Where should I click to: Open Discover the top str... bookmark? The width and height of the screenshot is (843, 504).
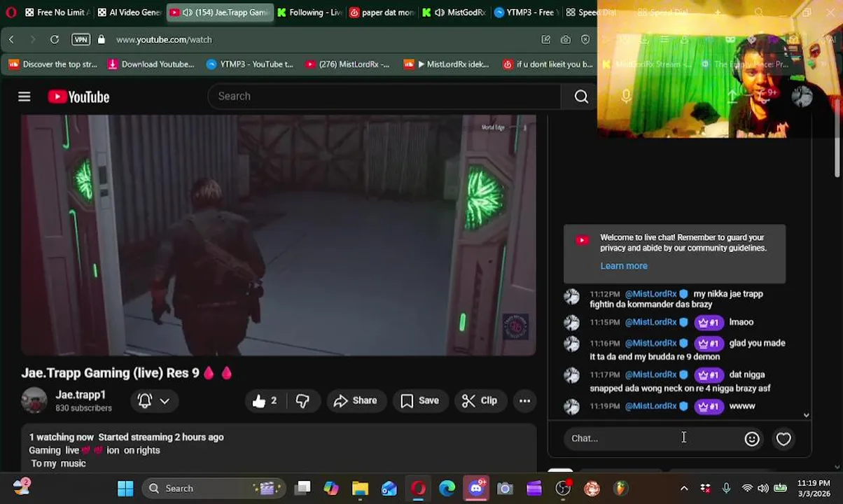coord(53,64)
